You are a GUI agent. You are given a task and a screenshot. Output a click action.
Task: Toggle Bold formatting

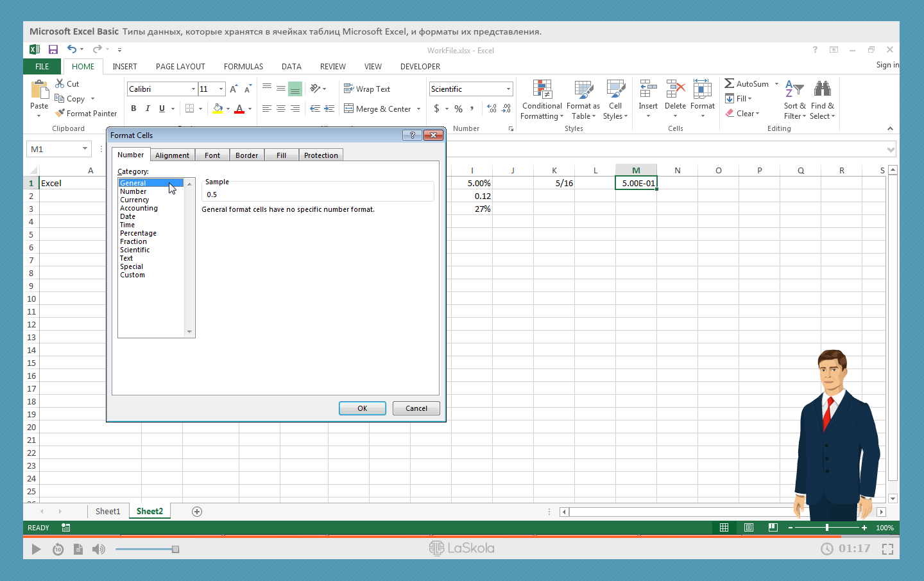(x=133, y=108)
